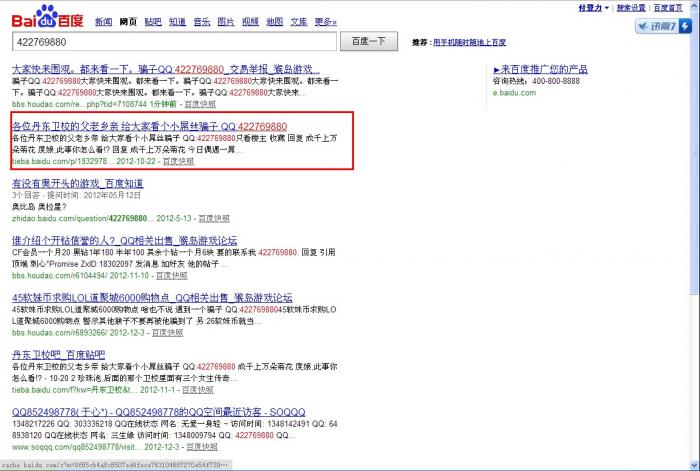
Task: Click the Baidu logo
Action: tap(47, 17)
